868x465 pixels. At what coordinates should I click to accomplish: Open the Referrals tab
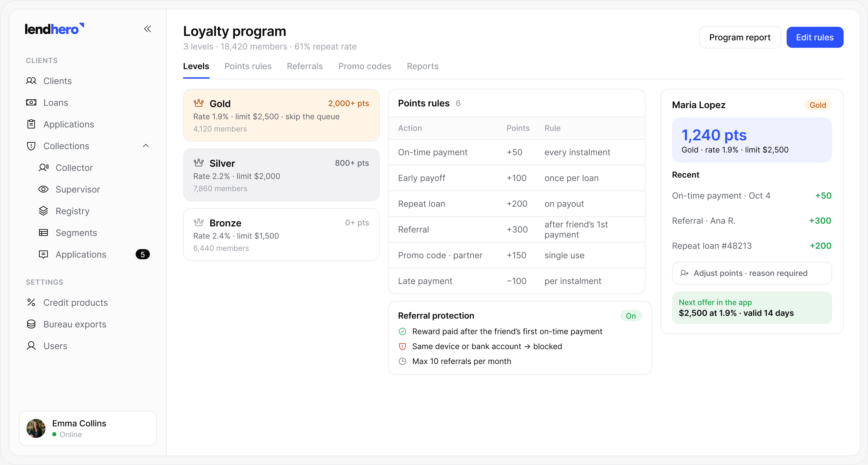pos(304,66)
